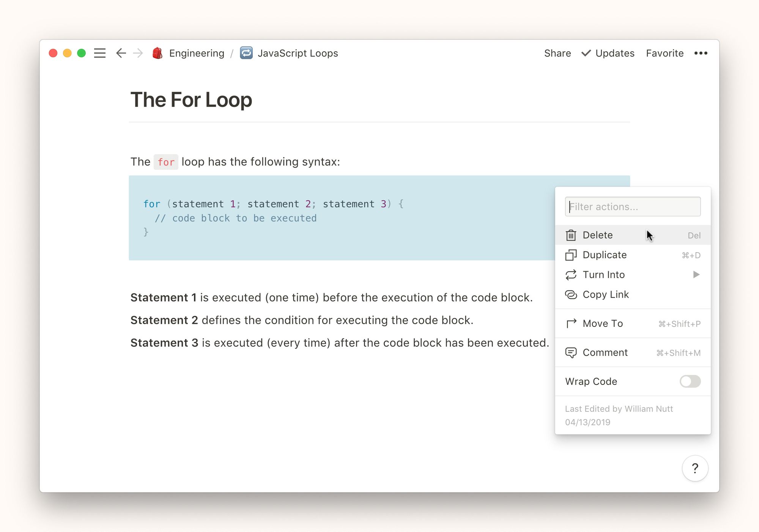Click the Duplicate squares icon

click(571, 255)
